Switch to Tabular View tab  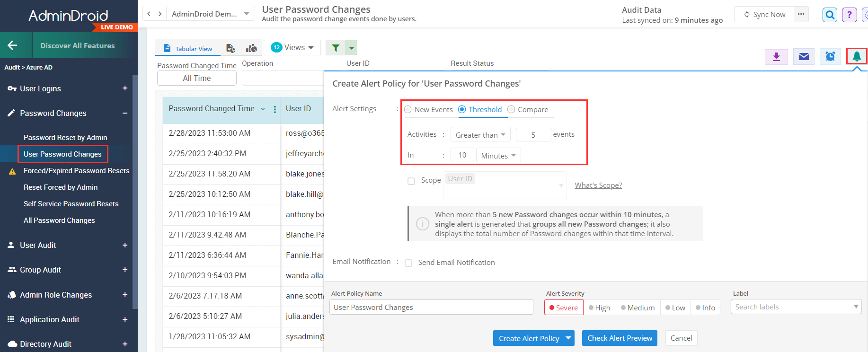click(x=188, y=48)
